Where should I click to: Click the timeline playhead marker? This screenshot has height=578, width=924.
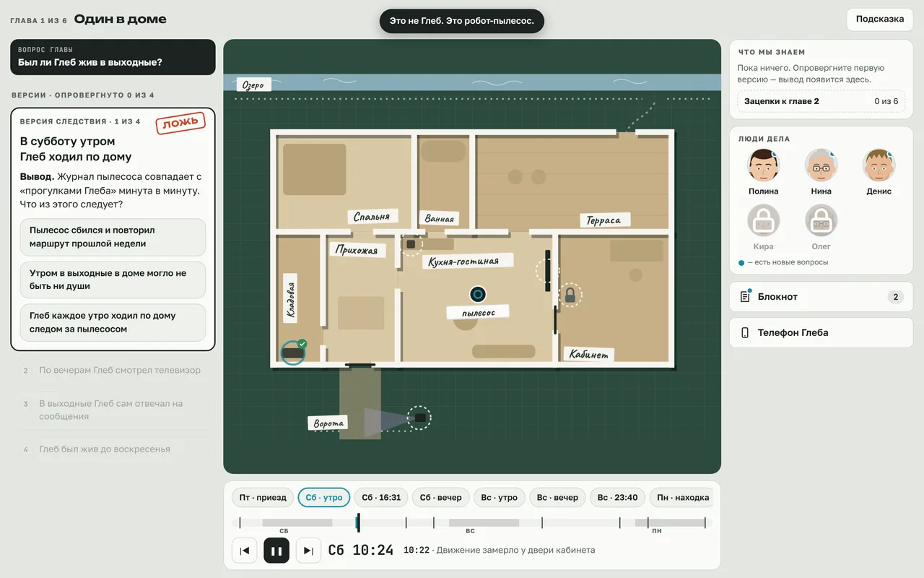[357, 522]
